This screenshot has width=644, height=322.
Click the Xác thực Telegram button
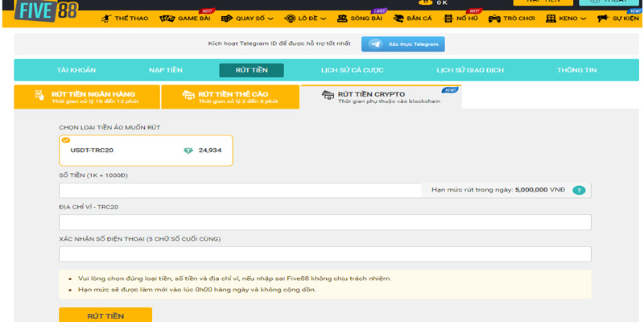pyautogui.click(x=402, y=44)
